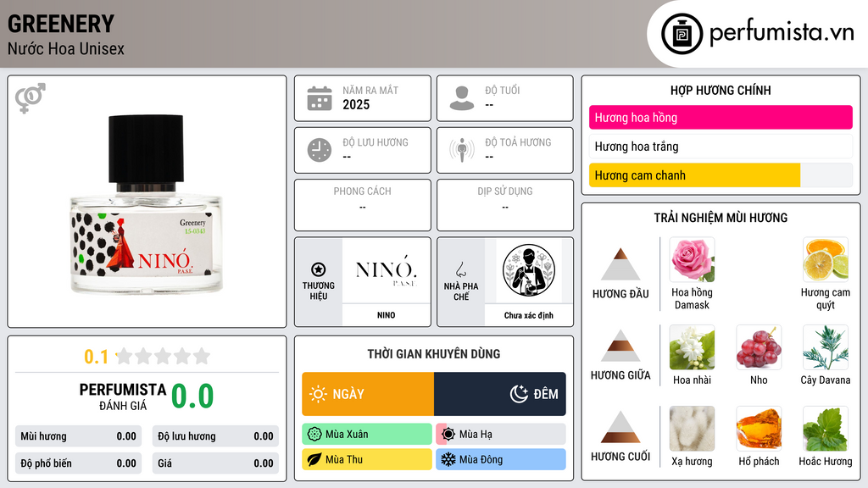Click the base-note pyramid icon for Hương cuối
Image resolution: width=868 pixels, height=488 pixels.
620,427
